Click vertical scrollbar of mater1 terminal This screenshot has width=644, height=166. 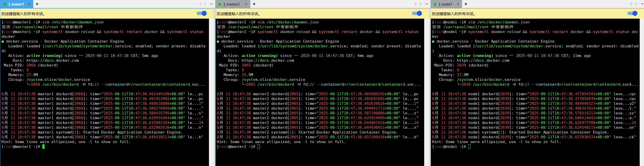click(x=212, y=92)
